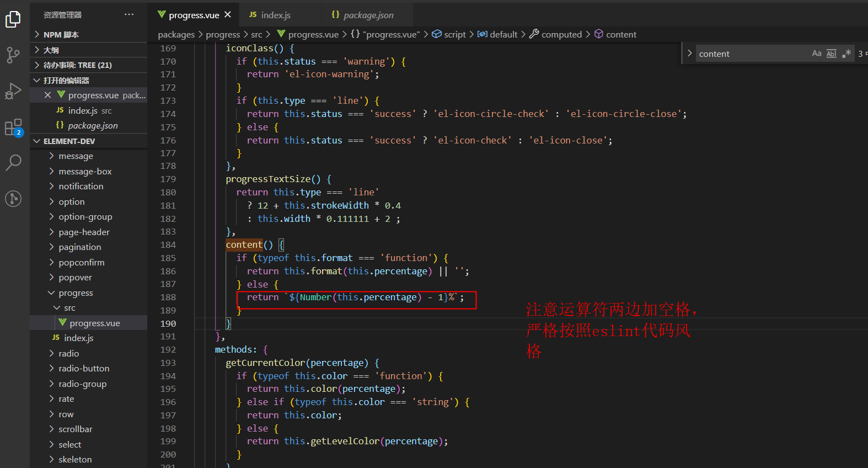The width and height of the screenshot is (868, 468).
Task: Collapse the progress folder
Action: click(x=88, y=293)
